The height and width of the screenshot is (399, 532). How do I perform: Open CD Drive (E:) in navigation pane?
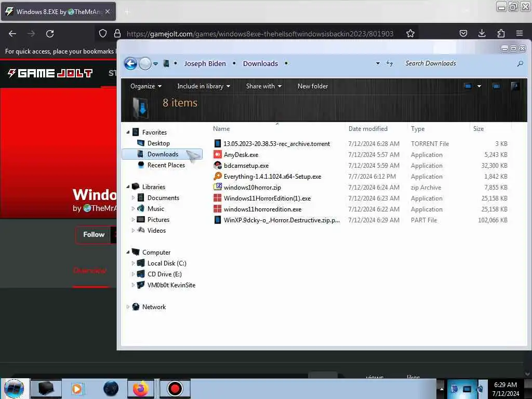164,274
